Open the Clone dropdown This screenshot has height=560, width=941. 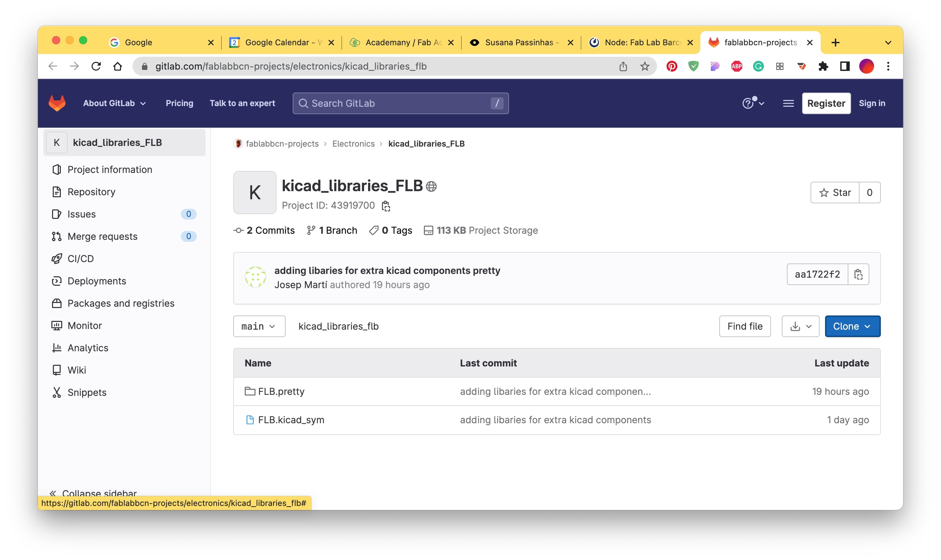coord(852,326)
